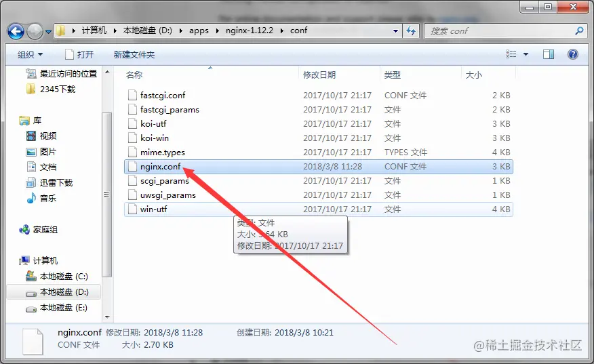594x364 pixels.
Task: Open the recent pages dropdown beside Forward
Action: point(49,31)
